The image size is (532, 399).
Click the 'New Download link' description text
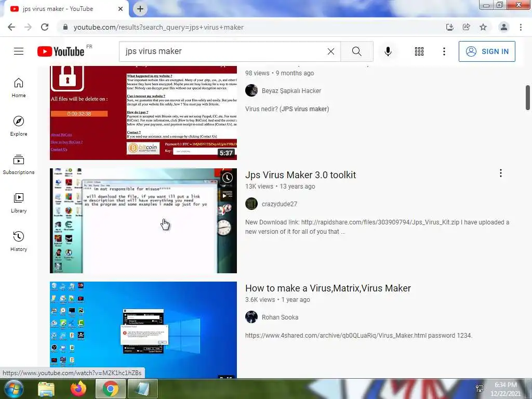pyautogui.click(x=377, y=227)
